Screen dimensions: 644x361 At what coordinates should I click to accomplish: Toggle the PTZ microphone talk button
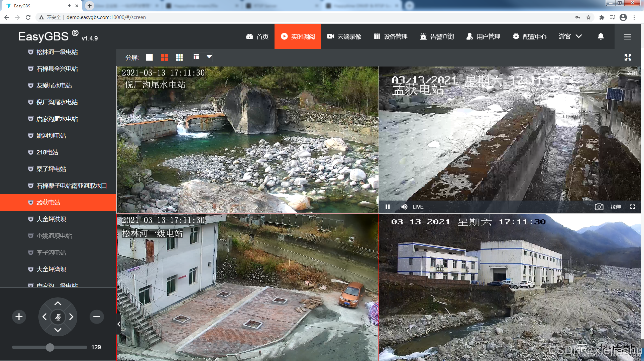point(58,317)
